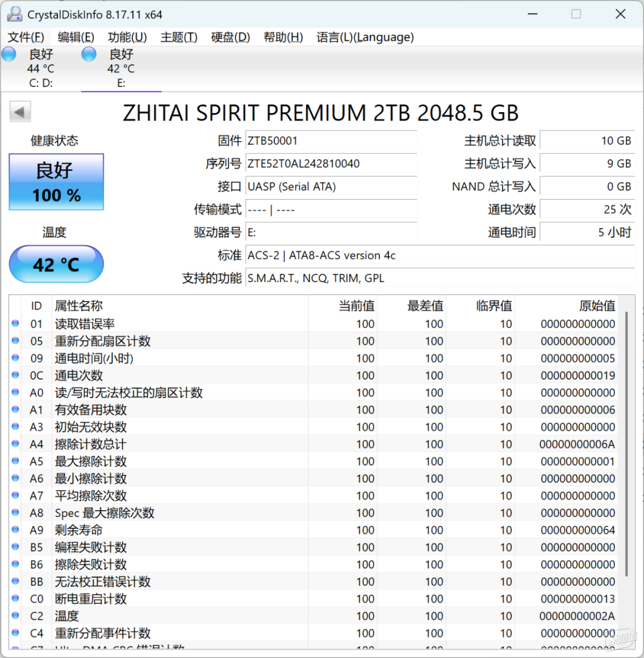Click the 原始值 column header
The height and width of the screenshot is (658, 644).
[x=566, y=306]
